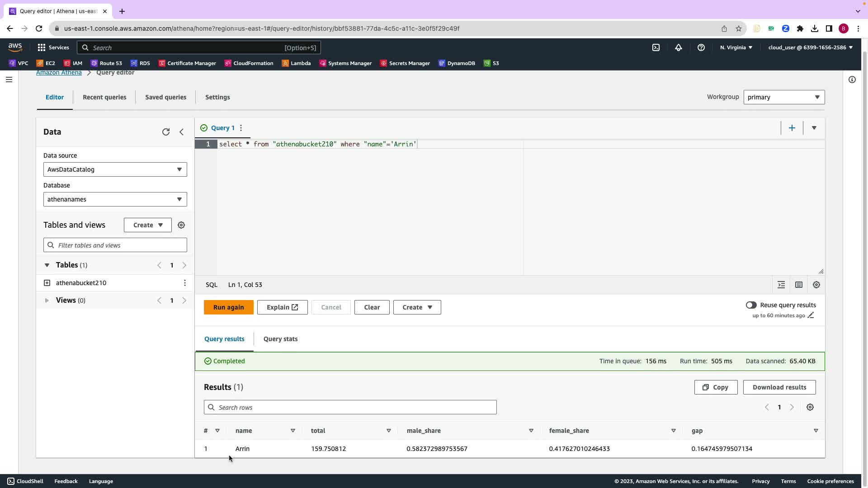Open AWS CloudShell icon in header
The image size is (868, 488).
[x=656, y=47]
